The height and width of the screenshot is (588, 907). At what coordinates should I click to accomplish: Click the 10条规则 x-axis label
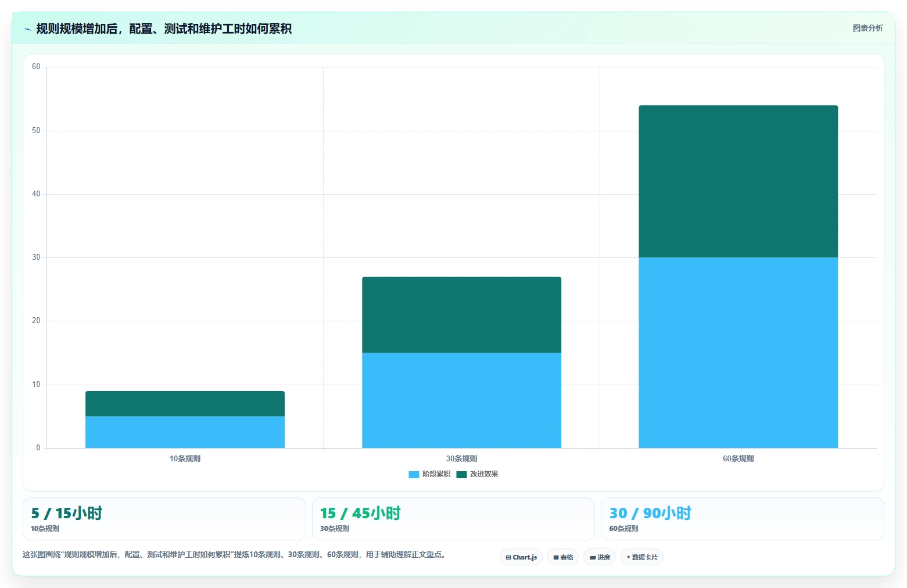click(185, 458)
